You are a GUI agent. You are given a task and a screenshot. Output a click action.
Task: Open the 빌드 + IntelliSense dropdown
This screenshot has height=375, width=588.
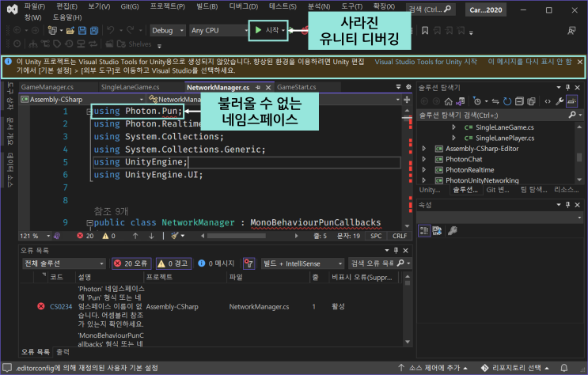click(x=302, y=263)
